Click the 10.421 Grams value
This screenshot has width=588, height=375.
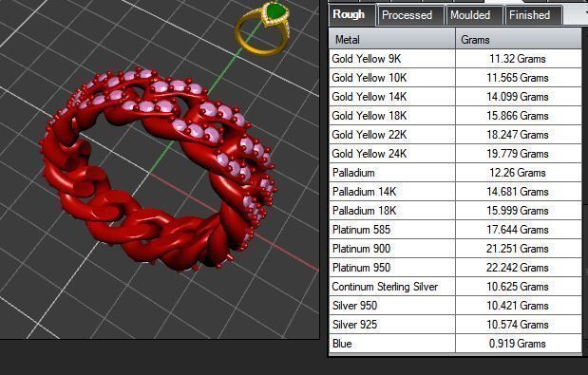point(518,306)
